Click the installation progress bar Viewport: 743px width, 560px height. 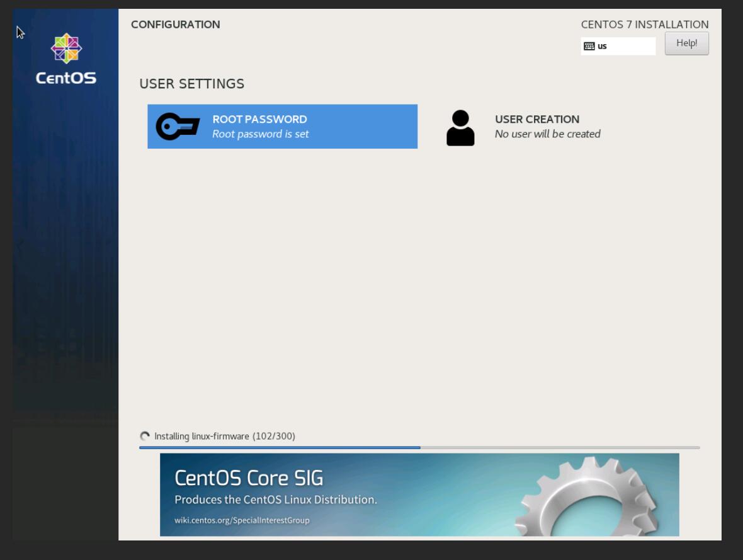(x=419, y=447)
